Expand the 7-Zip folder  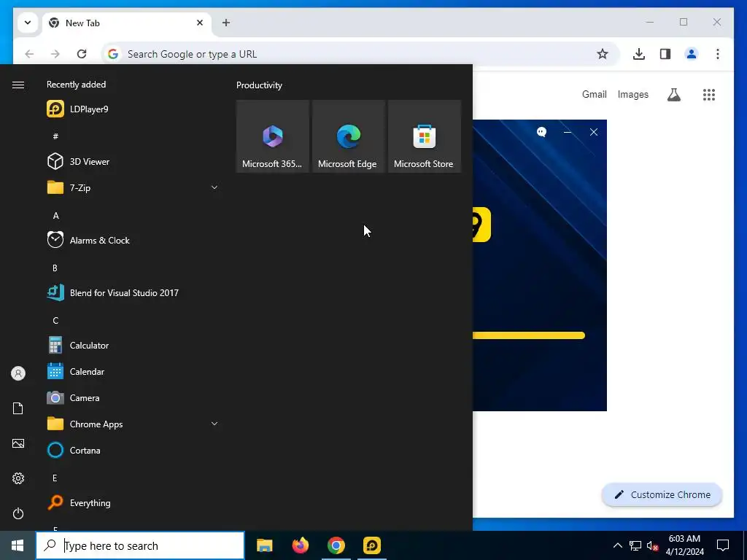click(x=133, y=187)
